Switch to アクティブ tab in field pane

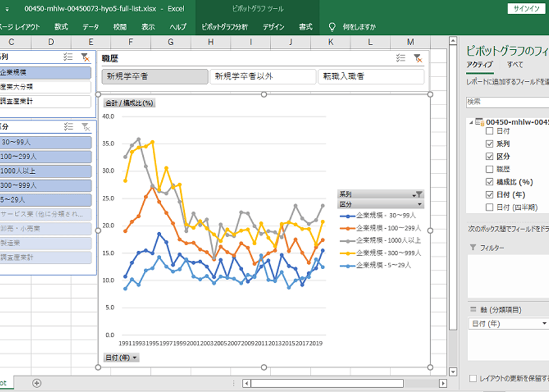479,64
